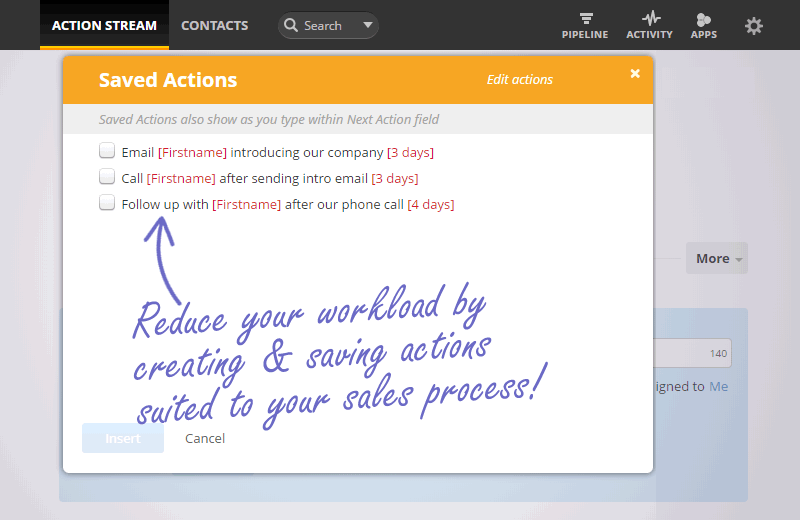
Task: Close the Saved Actions dialog
Action: point(635,73)
